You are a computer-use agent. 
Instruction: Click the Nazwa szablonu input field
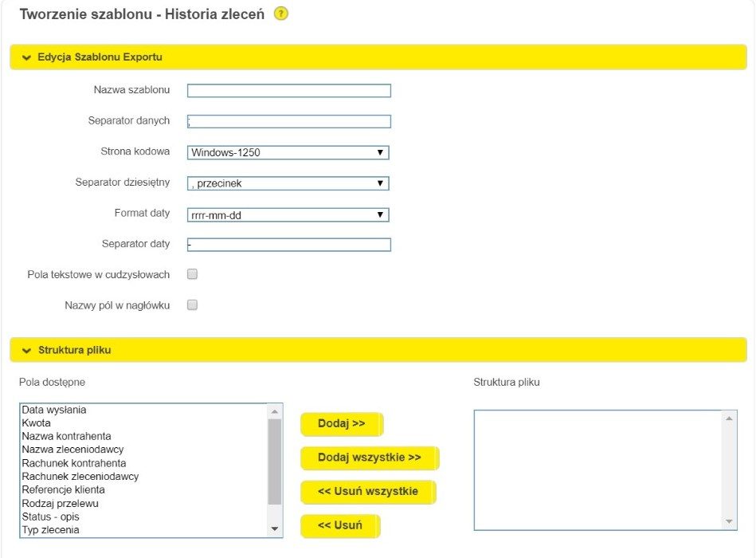tap(288, 91)
